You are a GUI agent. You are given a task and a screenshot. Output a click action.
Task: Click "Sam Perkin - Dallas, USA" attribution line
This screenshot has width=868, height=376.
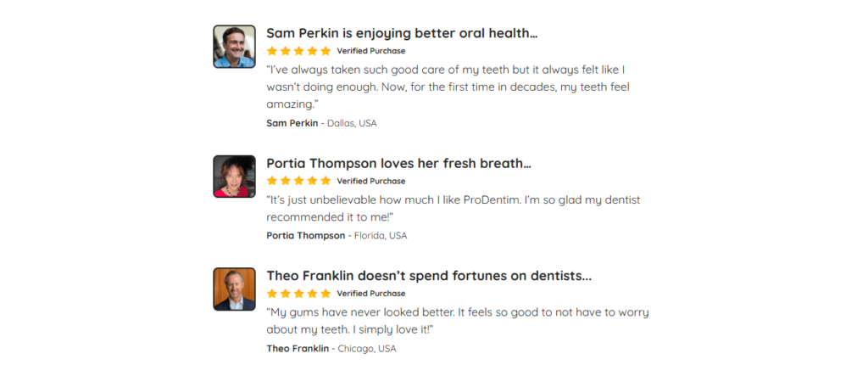pyautogui.click(x=321, y=123)
